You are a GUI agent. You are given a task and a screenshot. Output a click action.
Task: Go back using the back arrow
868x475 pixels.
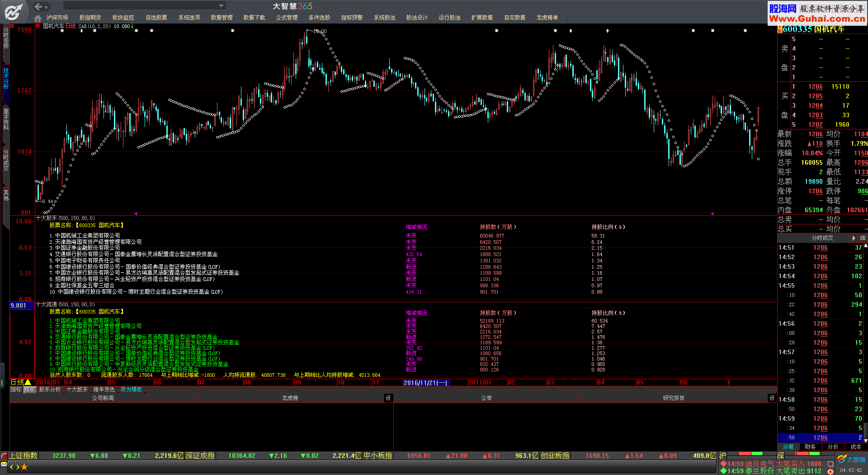click(x=38, y=6)
